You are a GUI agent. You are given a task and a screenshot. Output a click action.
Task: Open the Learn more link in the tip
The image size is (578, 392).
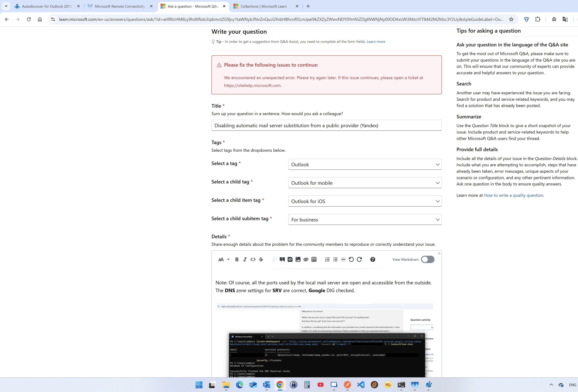click(x=376, y=41)
